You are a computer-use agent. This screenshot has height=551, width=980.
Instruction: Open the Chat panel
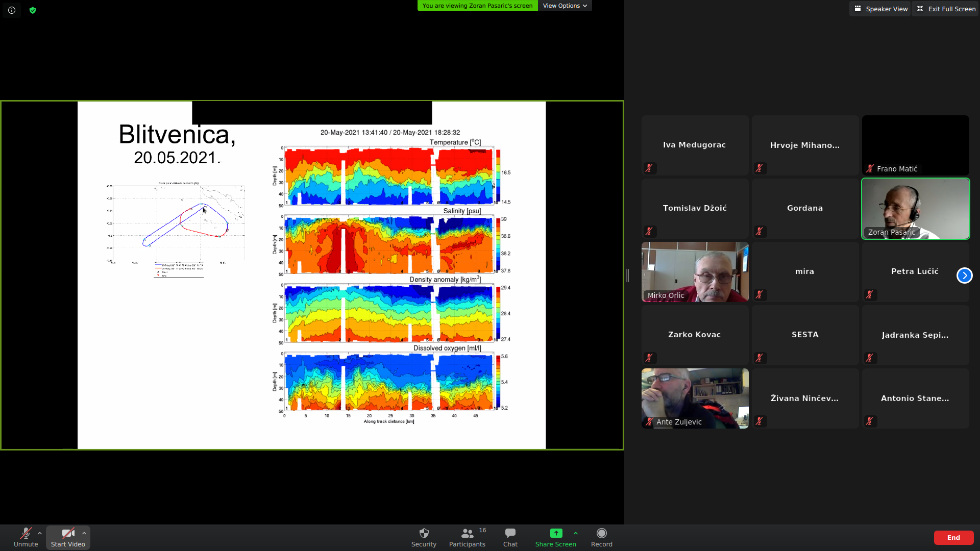[510, 538]
